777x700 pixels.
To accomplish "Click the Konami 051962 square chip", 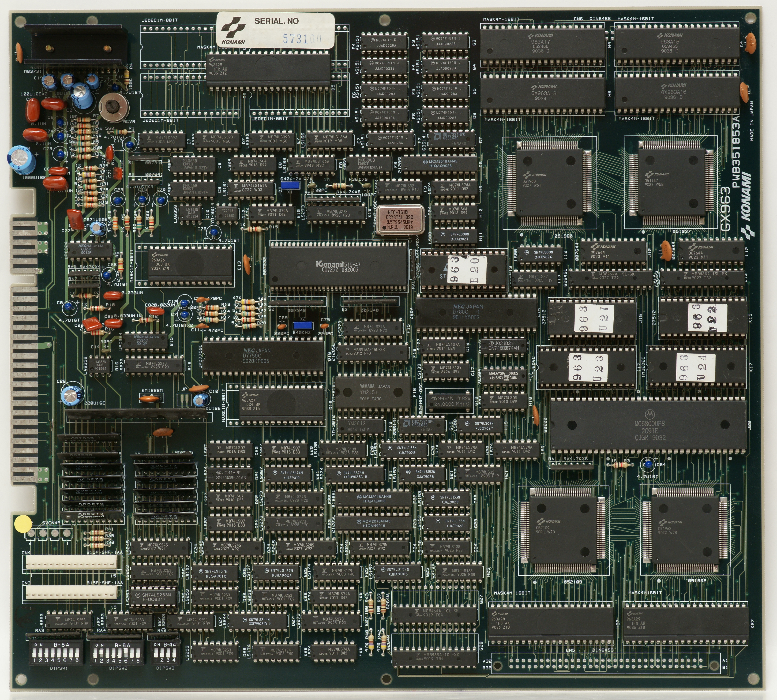I will (685, 530).
